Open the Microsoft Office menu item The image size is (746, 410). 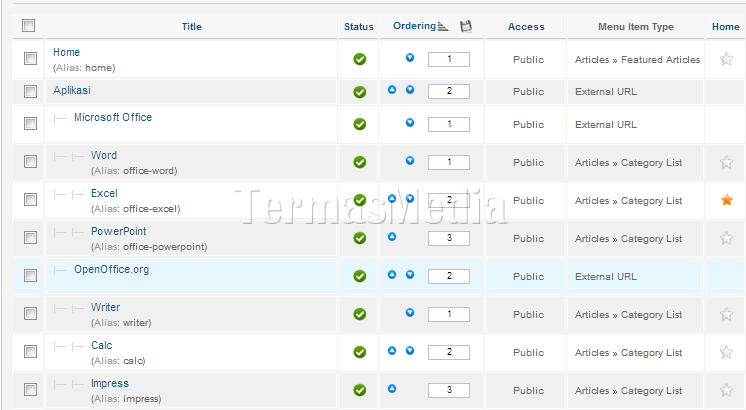pyautogui.click(x=113, y=117)
